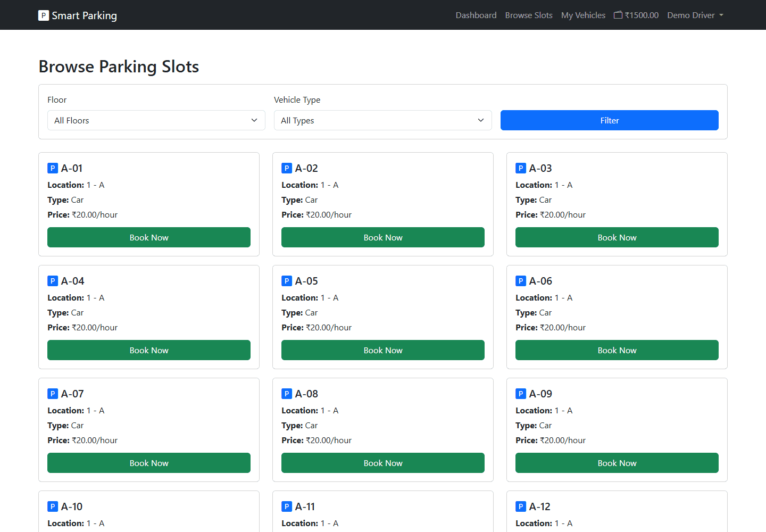Open the Floor dropdown
This screenshot has width=766, height=532.
(x=156, y=120)
